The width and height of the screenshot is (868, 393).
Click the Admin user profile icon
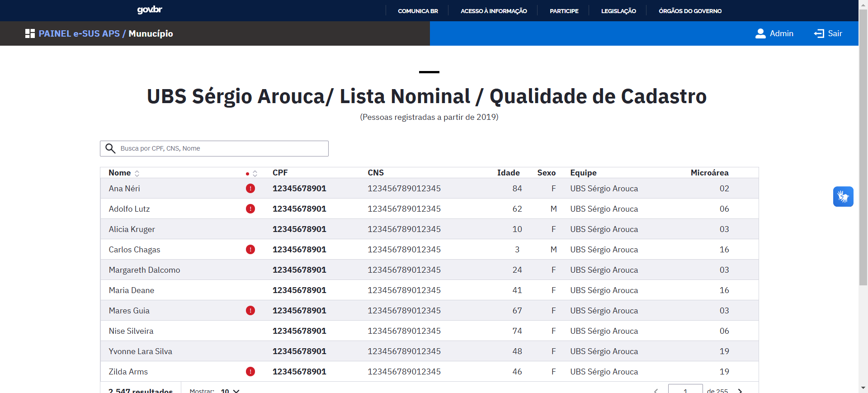coord(760,33)
